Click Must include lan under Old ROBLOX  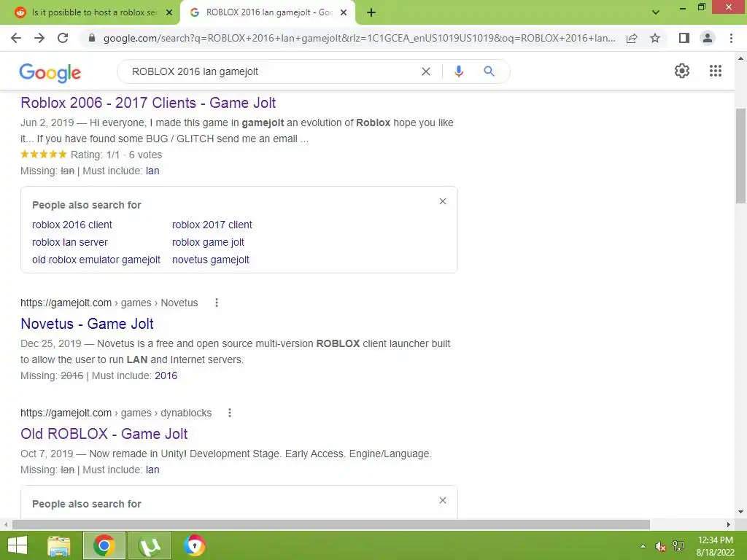pyautogui.click(x=152, y=470)
